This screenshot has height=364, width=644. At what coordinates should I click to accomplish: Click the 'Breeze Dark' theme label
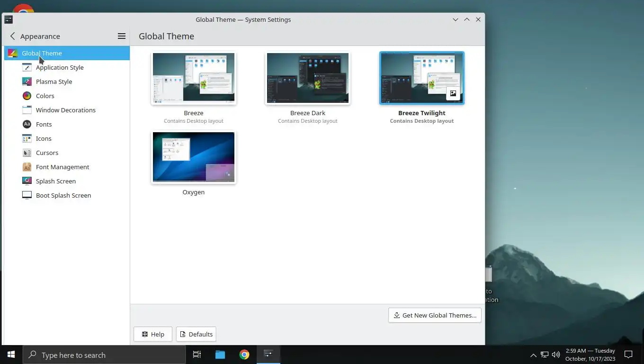pos(308,113)
